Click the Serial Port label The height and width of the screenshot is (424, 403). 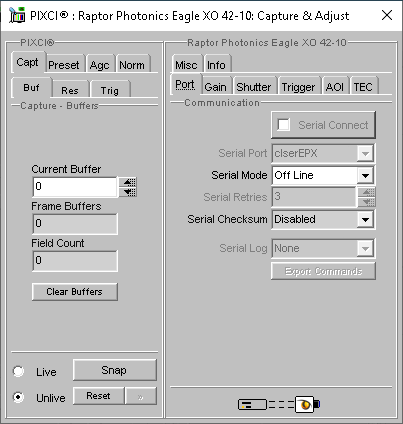243,153
